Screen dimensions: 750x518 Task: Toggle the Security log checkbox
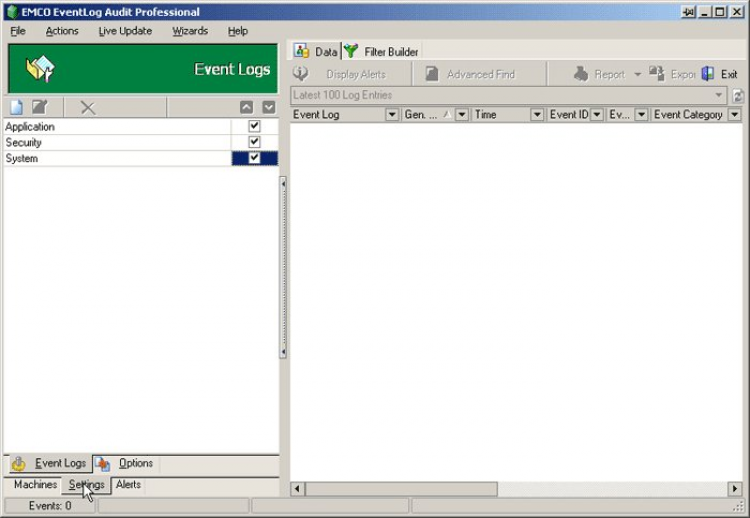(x=254, y=142)
